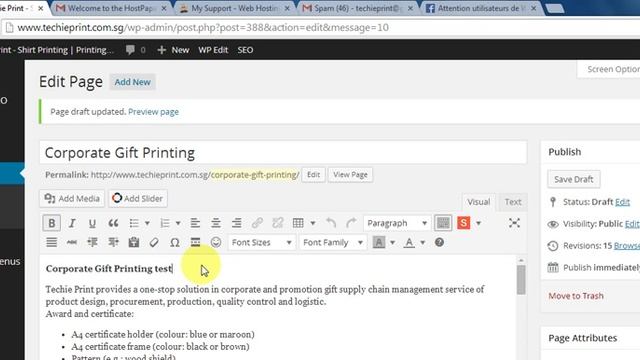Open New menu in admin bar
Screen dimensions: 640x360
coord(173,50)
